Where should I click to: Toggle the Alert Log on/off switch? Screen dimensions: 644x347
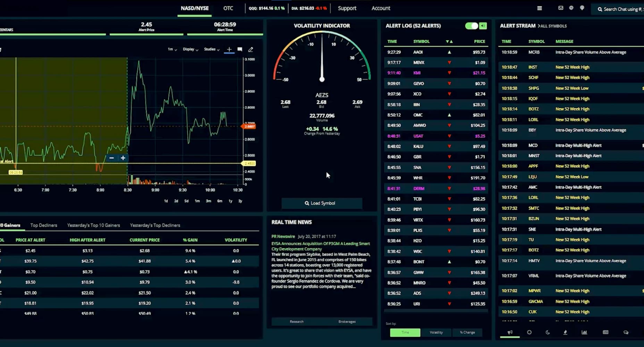pos(471,26)
